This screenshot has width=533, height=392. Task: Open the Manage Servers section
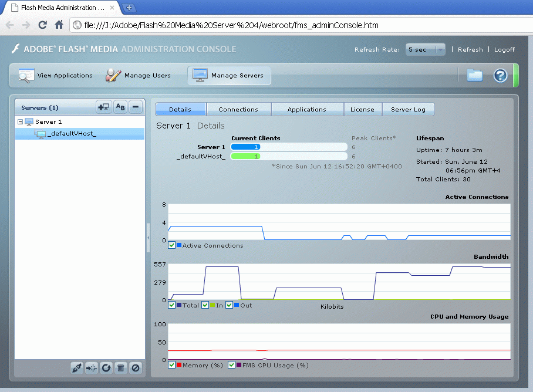229,76
